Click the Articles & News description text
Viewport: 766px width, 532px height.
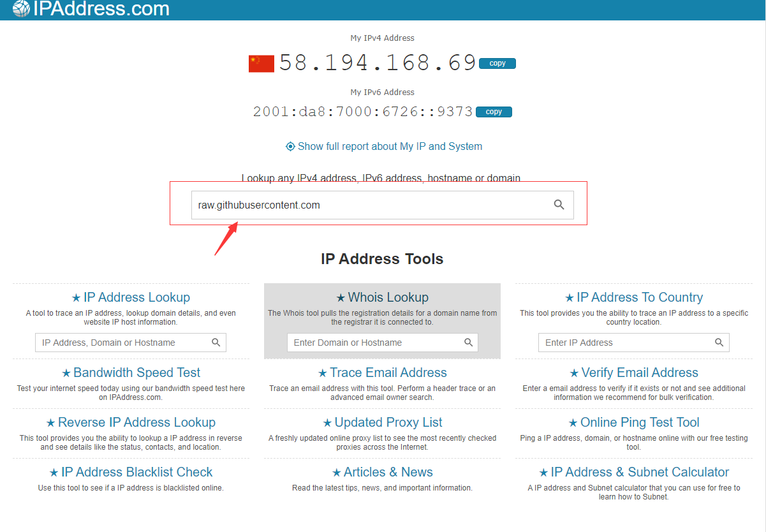[382, 488]
